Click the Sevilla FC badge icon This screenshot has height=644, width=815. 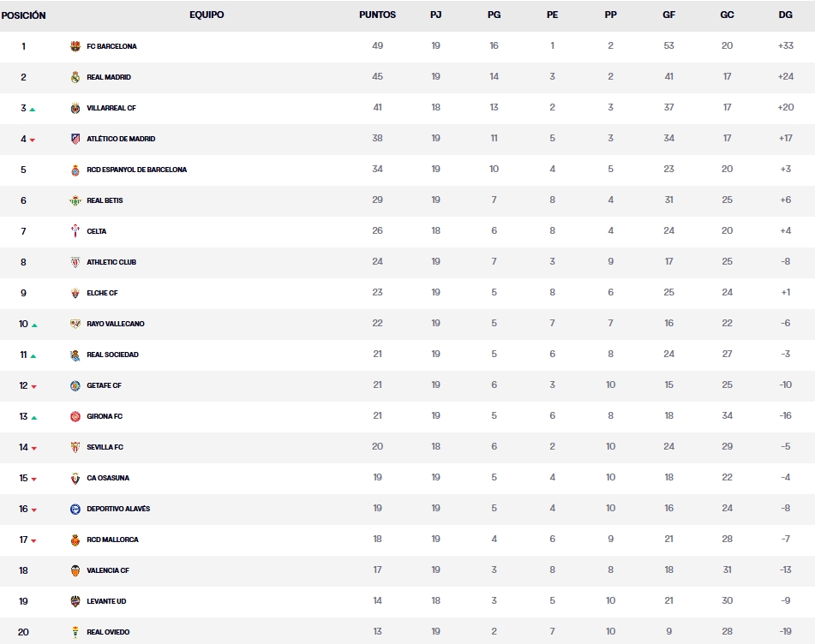point(75,447)
